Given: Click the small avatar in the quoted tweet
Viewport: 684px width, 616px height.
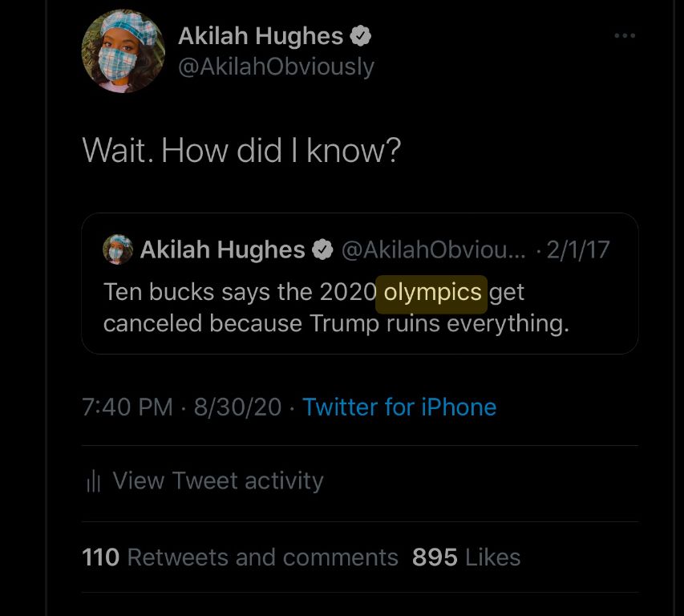Looking at the screenshot, I should [x=117, y=249].
